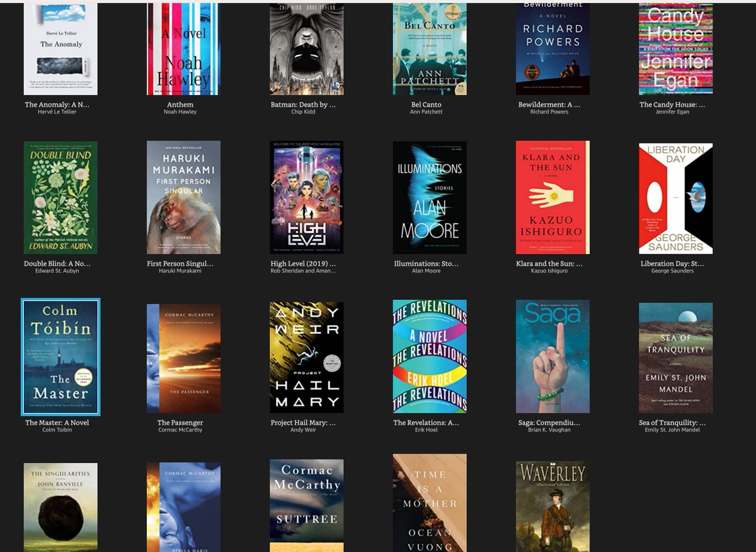Viewport: 756px width, 552px height.
Task: Open The Singularities cover by John Banville
Action: click(x=60, y=507)
